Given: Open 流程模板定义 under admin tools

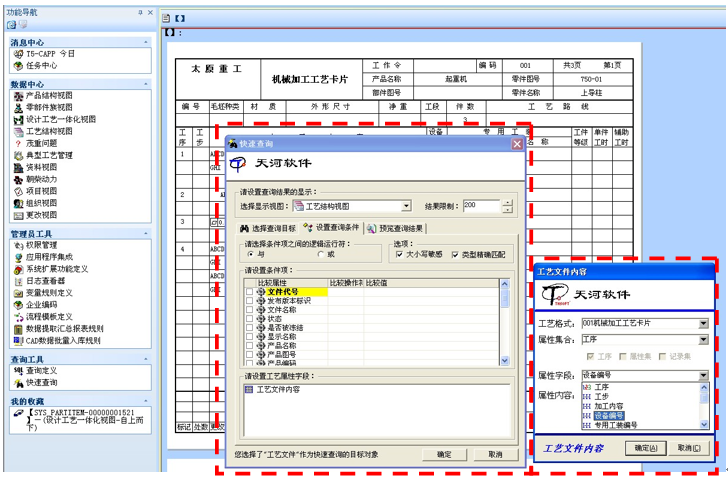Looking at the screenshot, I should (43, 317).
